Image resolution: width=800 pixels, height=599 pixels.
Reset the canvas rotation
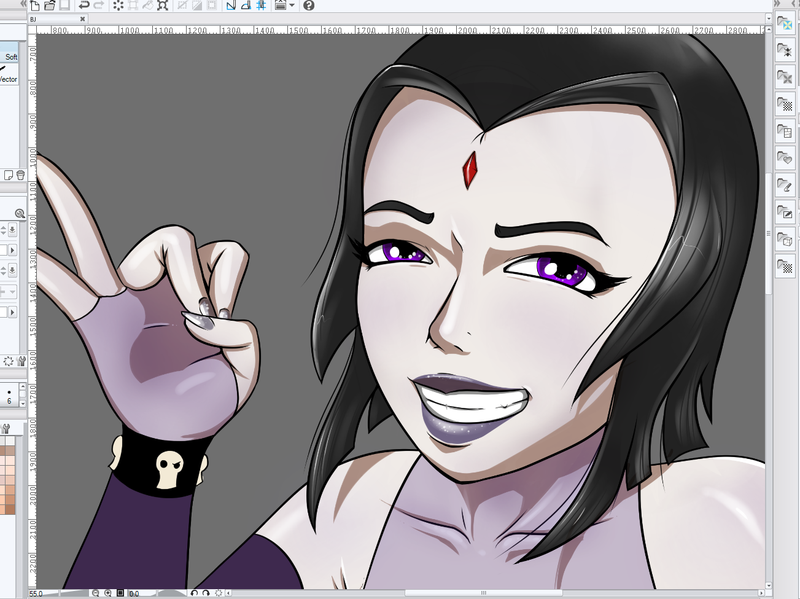(x=219, y=593)
